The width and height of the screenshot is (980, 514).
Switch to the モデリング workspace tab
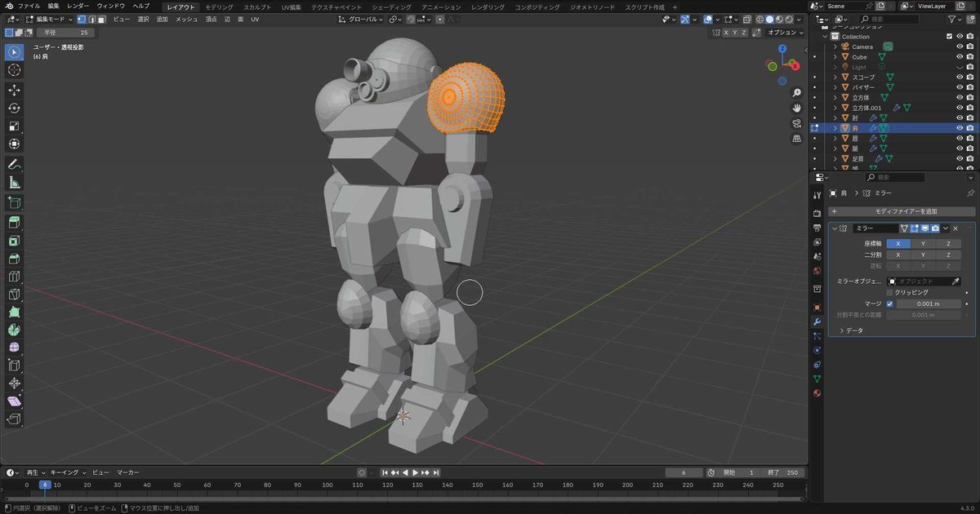point(218,7)
